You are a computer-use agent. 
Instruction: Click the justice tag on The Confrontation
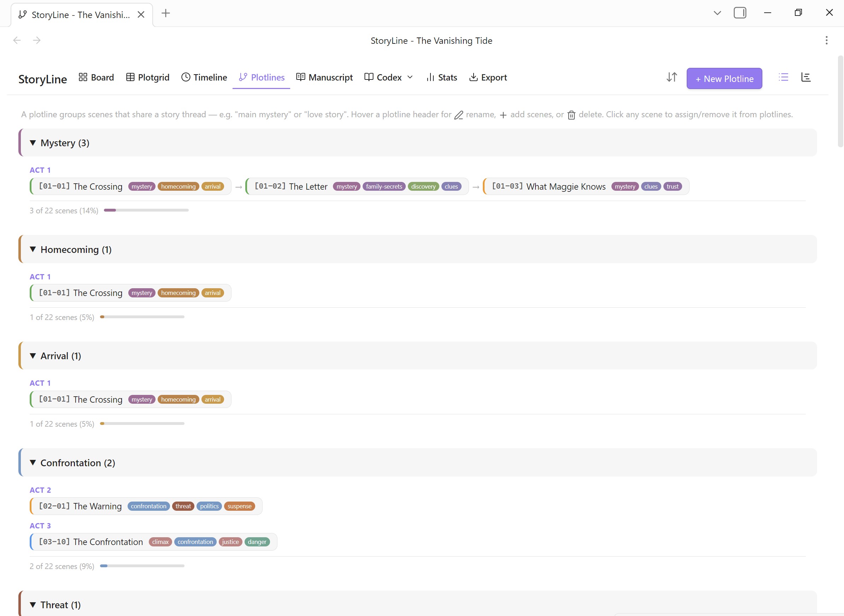(230, 542)
